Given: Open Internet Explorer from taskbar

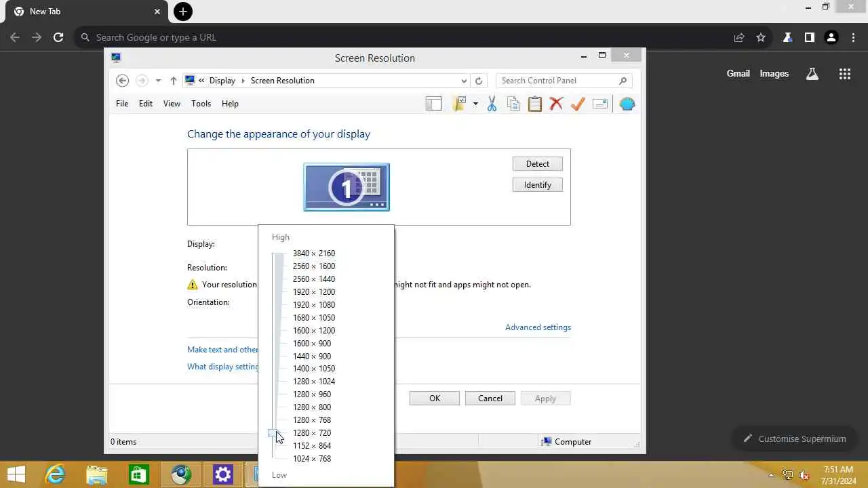Looking at the screenshot, I should 55,474.
